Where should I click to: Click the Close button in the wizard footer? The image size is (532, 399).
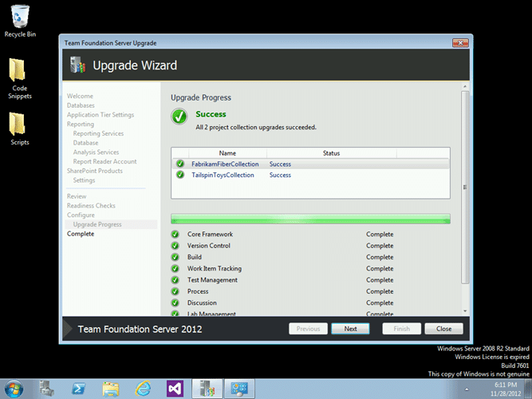pos(443,329)
